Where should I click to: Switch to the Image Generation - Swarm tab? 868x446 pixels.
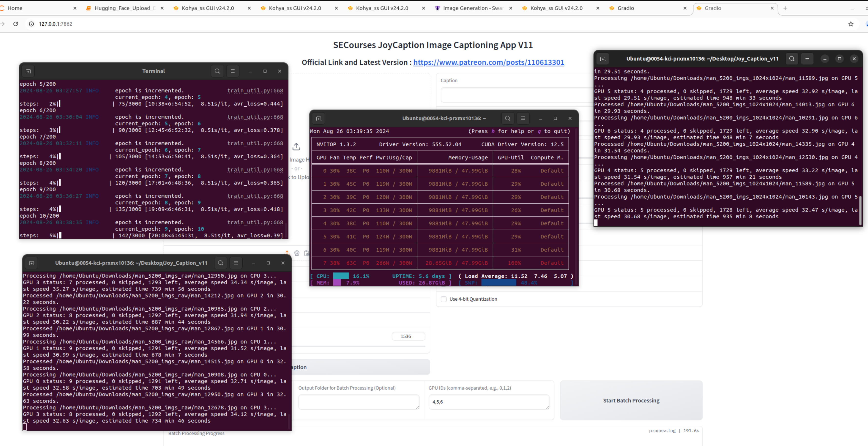point(472,8)
